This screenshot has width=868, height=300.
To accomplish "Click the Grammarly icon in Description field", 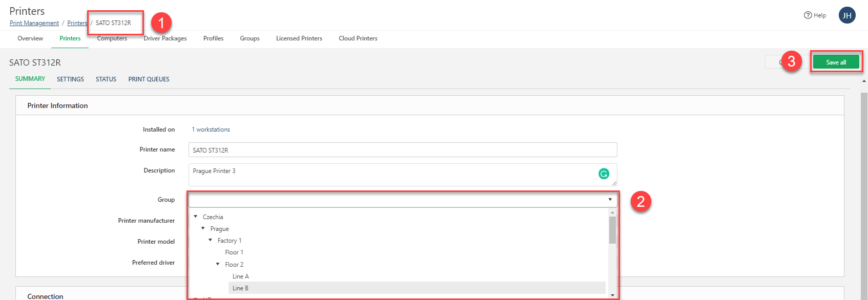I will click(x=604, y=174).
